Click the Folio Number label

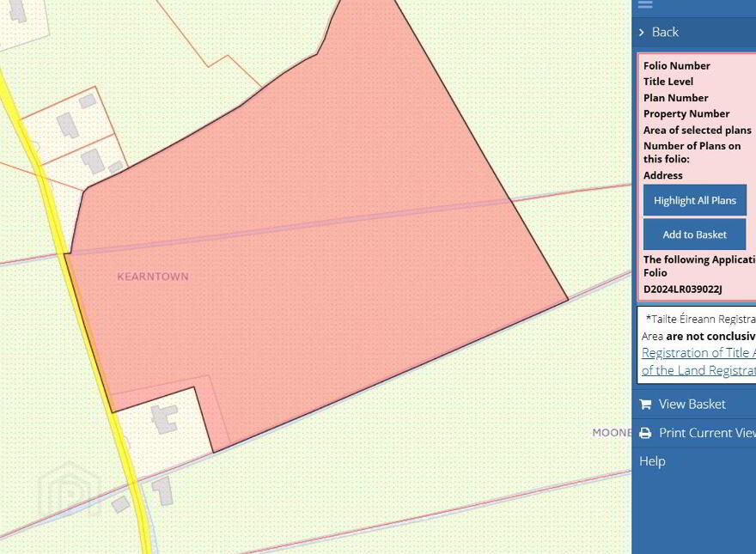676,66
